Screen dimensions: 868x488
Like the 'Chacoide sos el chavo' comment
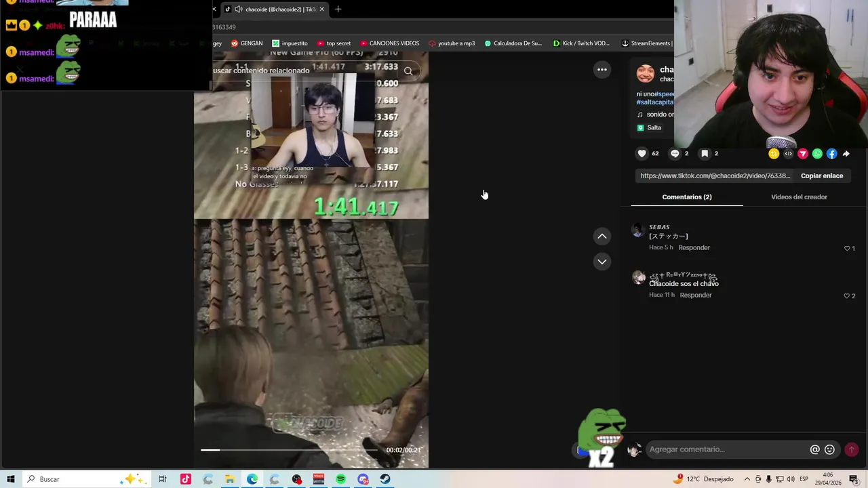click(846, 296)
